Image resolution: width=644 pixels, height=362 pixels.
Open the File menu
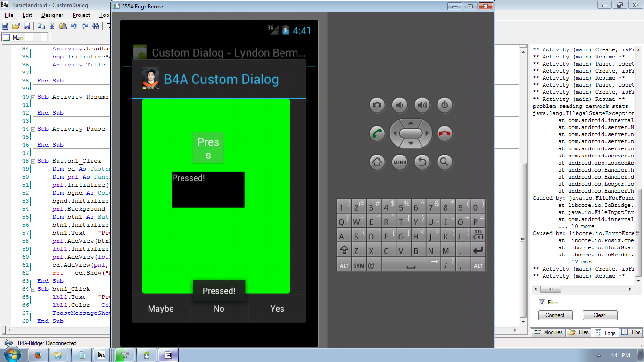point(9,15)
